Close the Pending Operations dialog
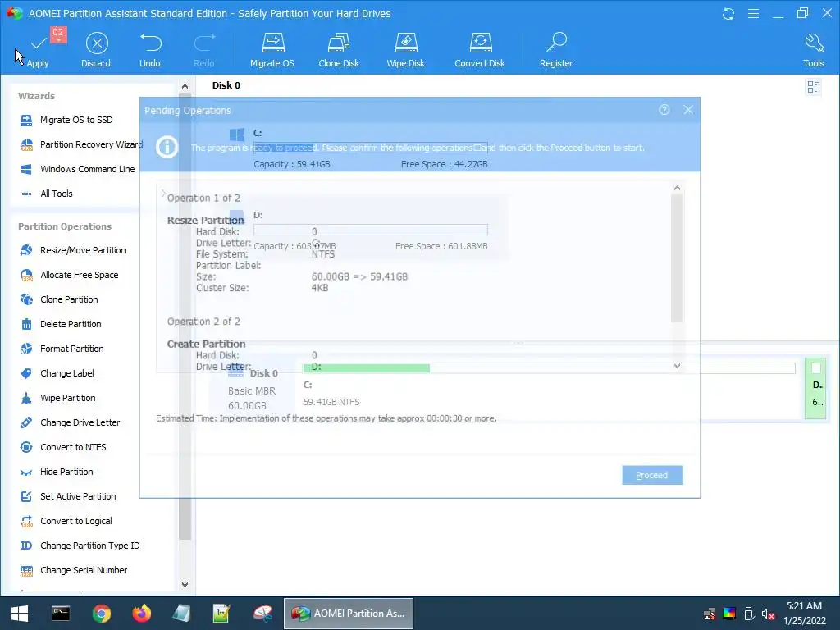Screen dimensions: 840x630 click(688, 110)
